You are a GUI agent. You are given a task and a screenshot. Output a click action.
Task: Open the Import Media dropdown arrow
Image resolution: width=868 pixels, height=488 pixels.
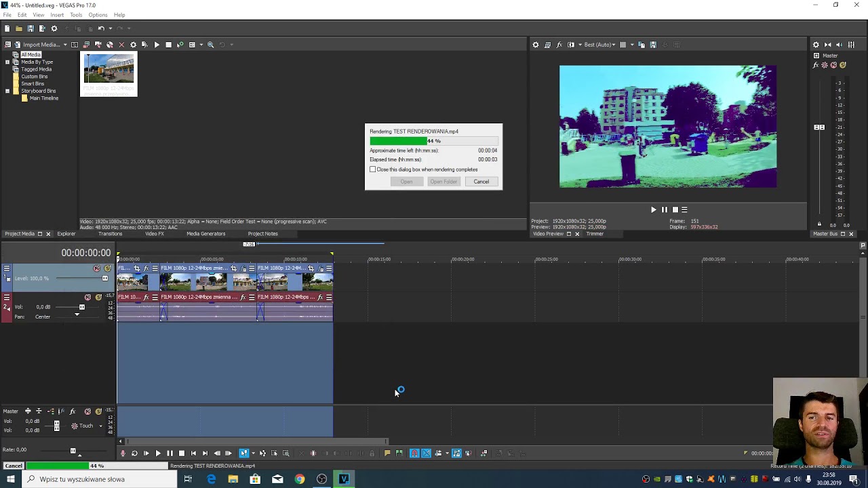(x=65, y=45)
